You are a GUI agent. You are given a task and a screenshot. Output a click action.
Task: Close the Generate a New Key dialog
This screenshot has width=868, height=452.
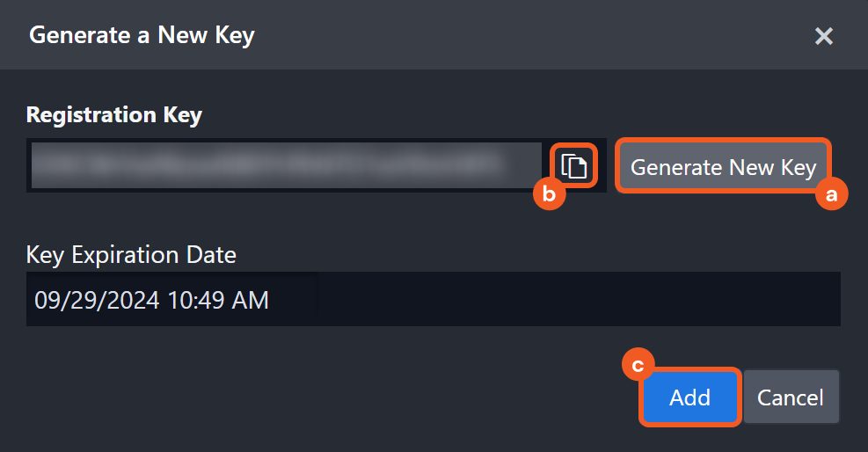point(823,36)
